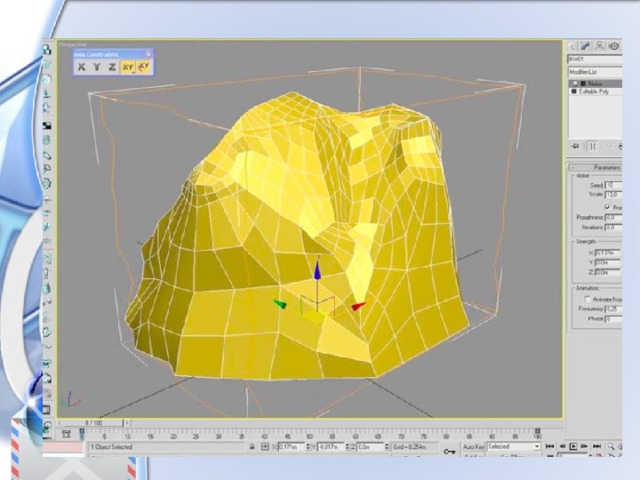Screen dimensions: 640x480
Task: Select the Z axis constraint button
Action: point(111,67)
